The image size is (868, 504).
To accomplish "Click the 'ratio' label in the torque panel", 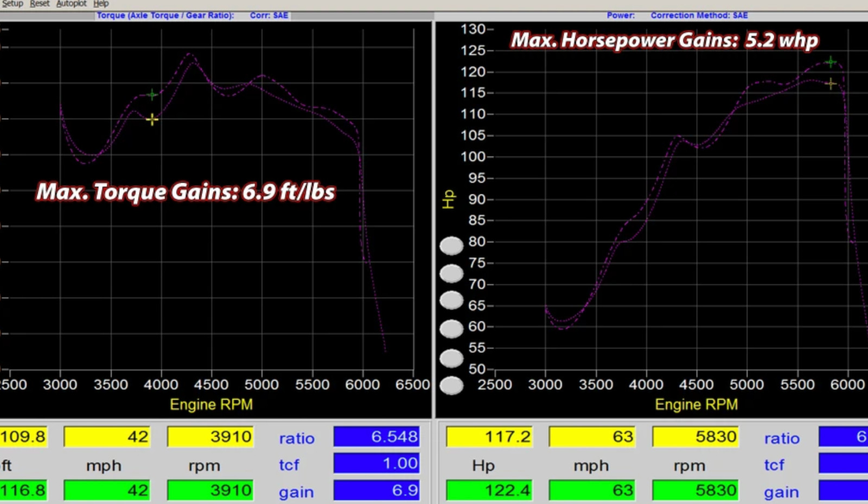I will (x=297, y=438).
